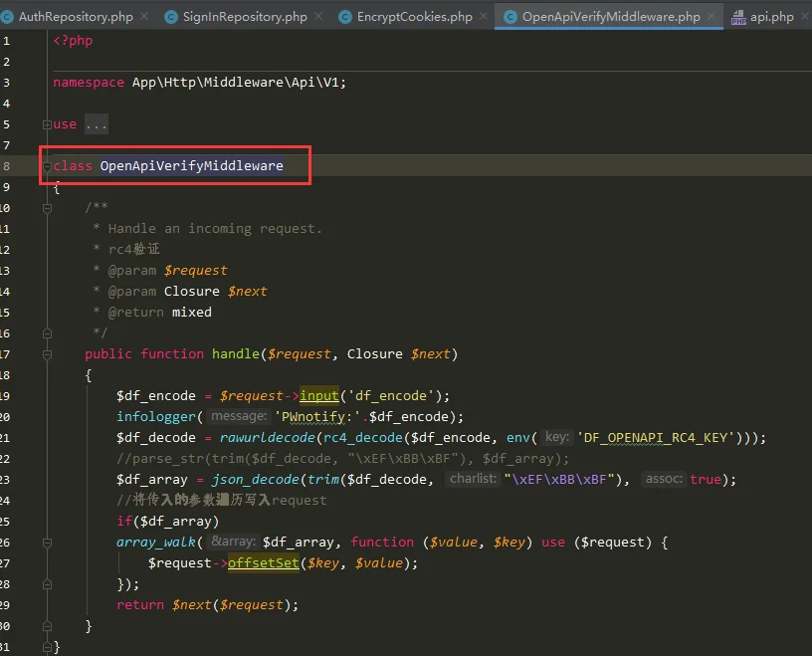Click the rc4_decode function call
This screenshot has height=656, width=812.
click(360, 438)
